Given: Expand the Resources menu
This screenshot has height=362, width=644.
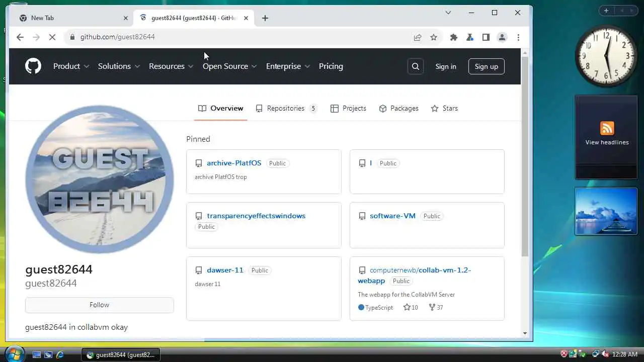Looking at the screenshot, I should click(171, 66).
